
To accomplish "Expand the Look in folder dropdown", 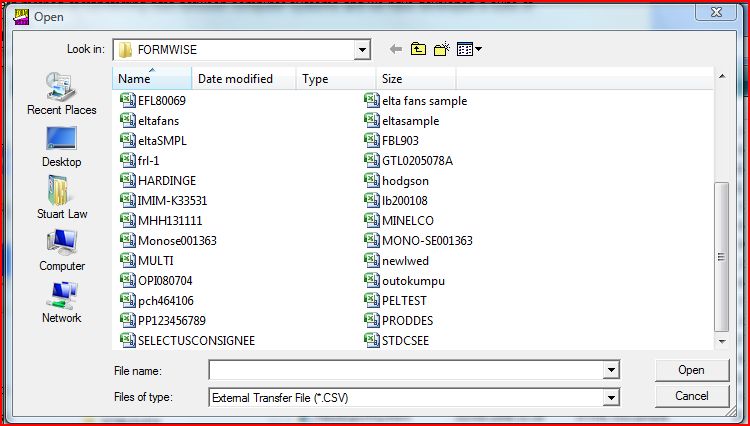I will point(361,49).
